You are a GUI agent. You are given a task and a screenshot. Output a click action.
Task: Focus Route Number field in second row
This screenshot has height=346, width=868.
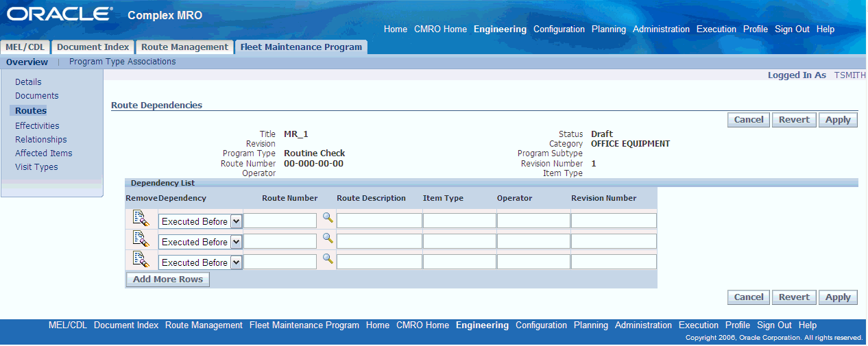[280, 241]
